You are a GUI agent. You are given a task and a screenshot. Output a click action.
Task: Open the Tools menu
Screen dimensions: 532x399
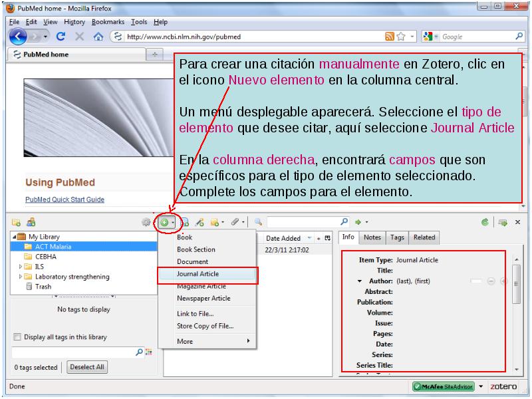139,22
